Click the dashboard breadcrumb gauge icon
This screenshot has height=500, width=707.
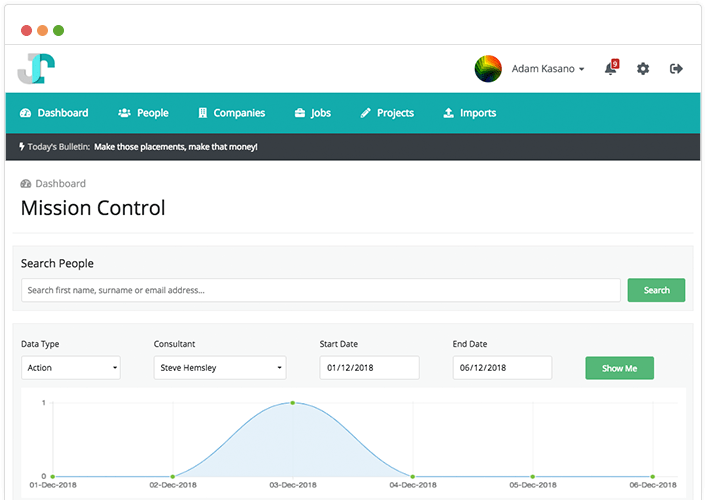[26, 184]
